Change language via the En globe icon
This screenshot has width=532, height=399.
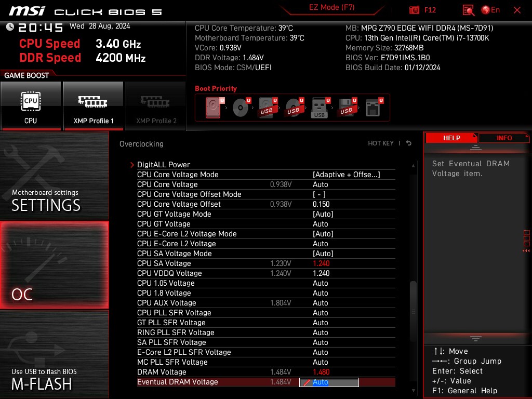pyautogui.click(x=490, y=10)
